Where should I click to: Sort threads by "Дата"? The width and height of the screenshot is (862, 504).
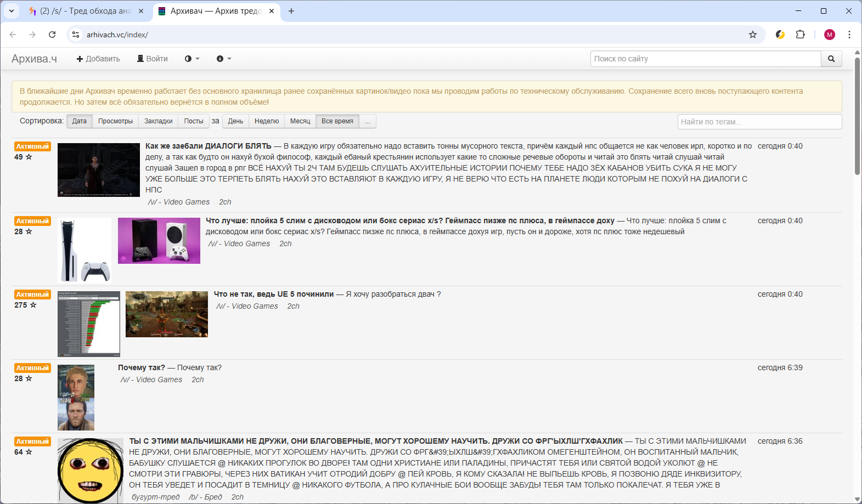pos(80,121)
